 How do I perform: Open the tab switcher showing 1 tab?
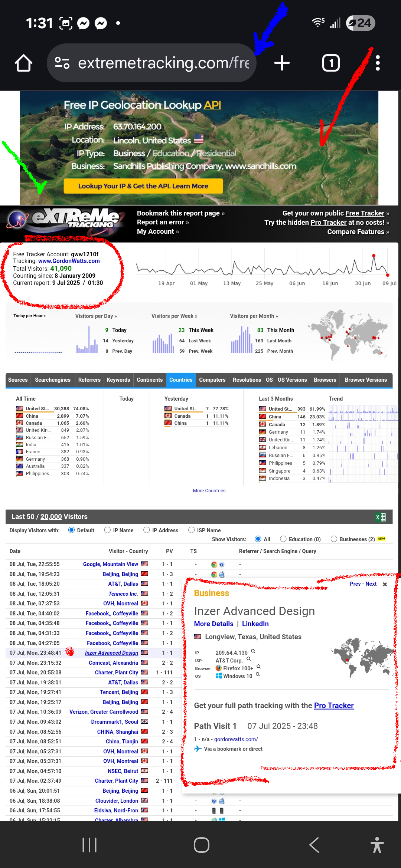[x=330, y=63]
